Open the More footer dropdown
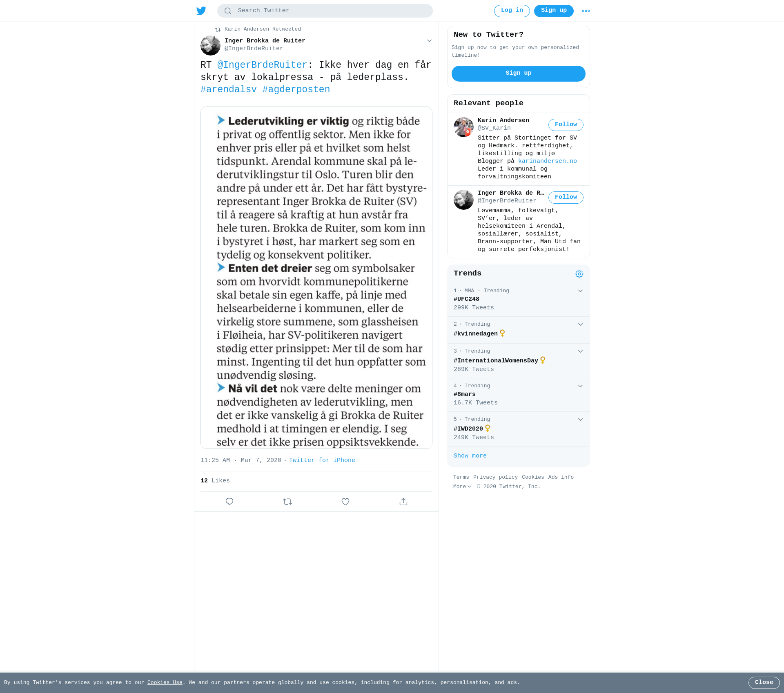 tap(462, 486)
